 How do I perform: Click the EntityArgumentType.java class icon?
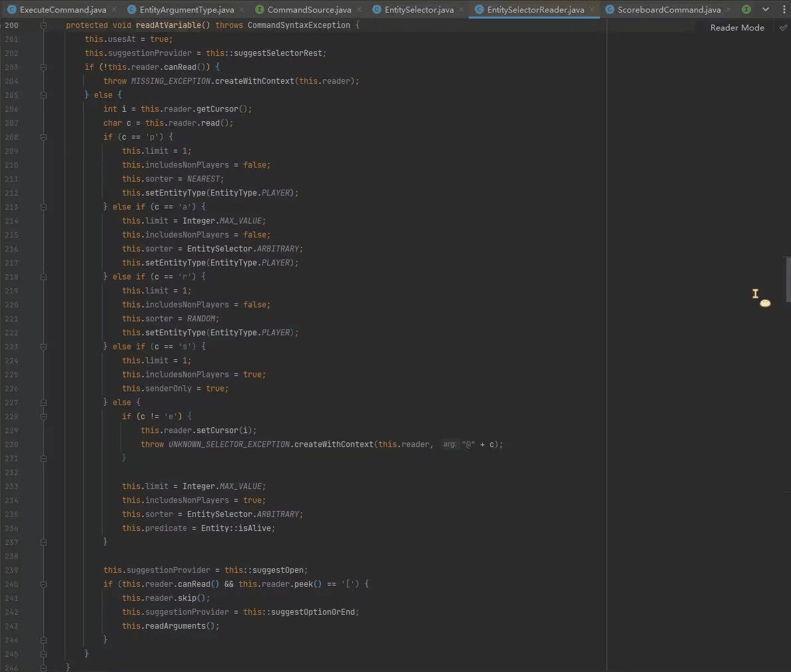(131, 9)
